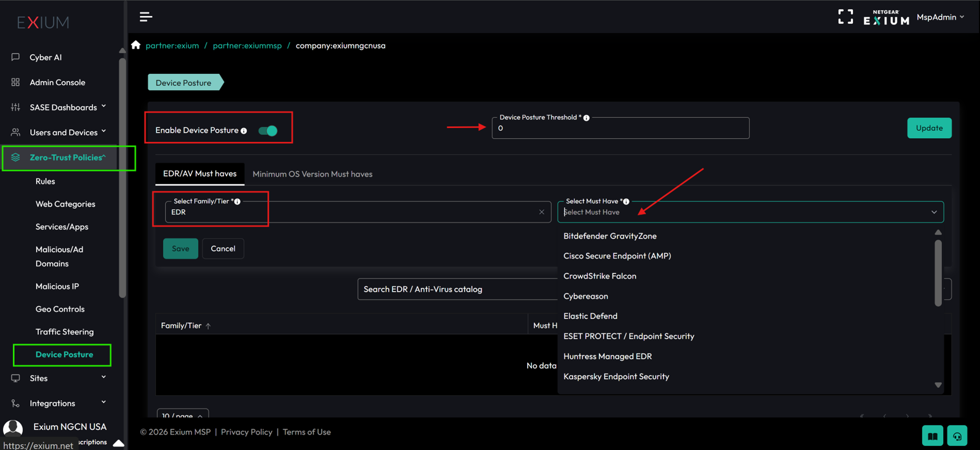This screenshot has height=450, width=980.
Task: Click the Device Posture page tag
Action: [x=185, y=83]
